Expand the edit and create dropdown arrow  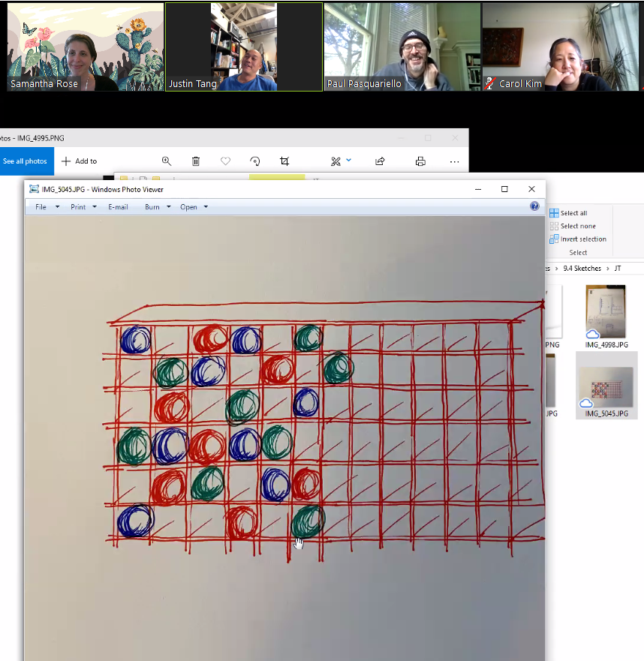coord(349,161)
